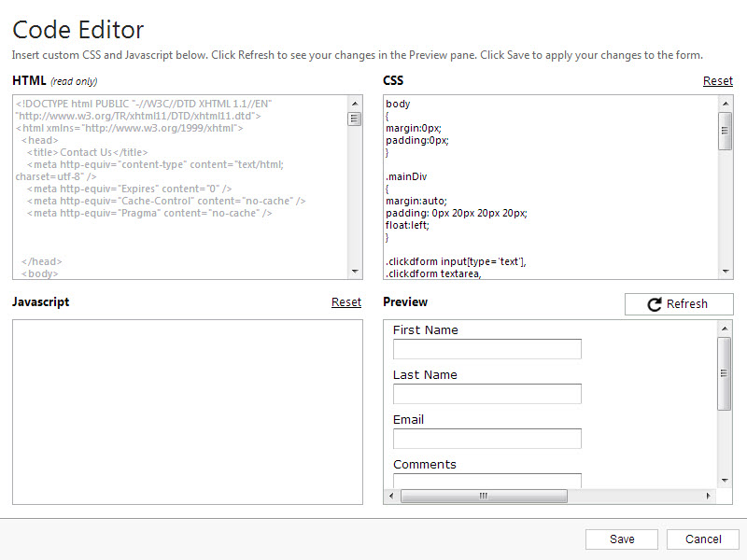Click the '<head>' opening tag line

coord(39,140)
